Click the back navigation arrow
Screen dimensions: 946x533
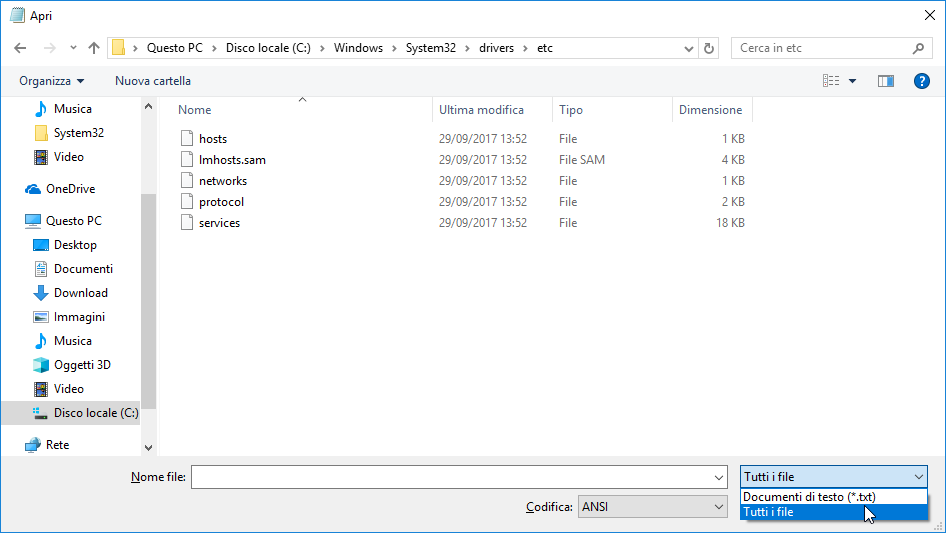[20, 48]
